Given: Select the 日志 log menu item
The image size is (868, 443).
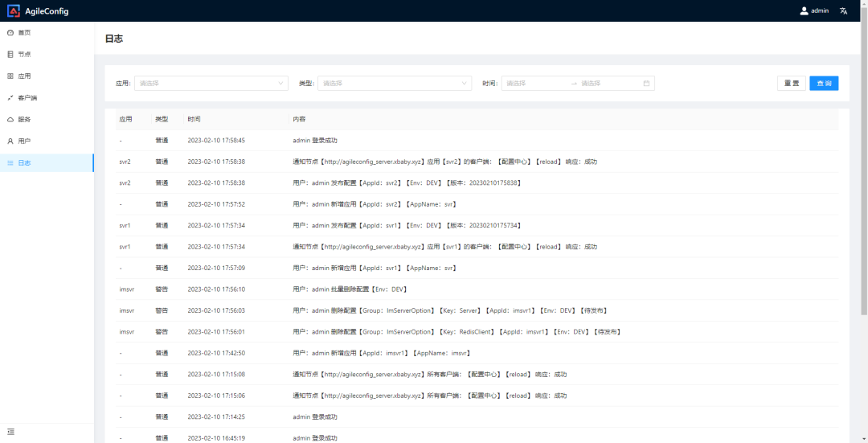Looking at the screenshot, I should click(x=25, y=163).
